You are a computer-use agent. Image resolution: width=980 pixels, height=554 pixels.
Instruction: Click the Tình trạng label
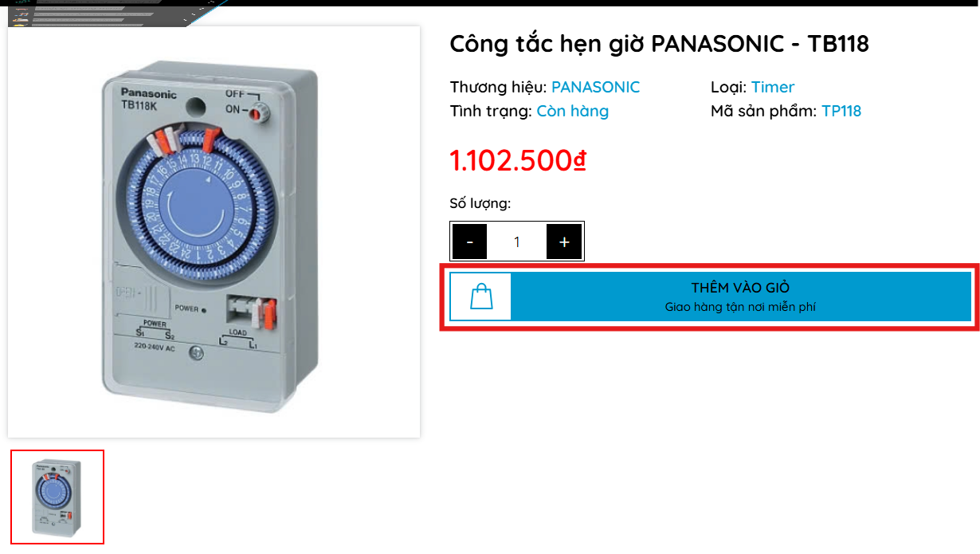tap(491, 111)
